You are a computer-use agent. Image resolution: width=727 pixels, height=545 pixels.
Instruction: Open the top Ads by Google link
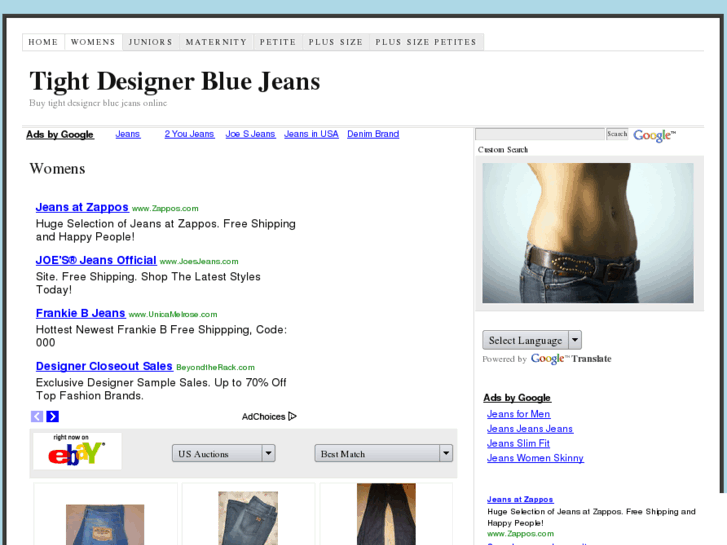click(60, 135)
